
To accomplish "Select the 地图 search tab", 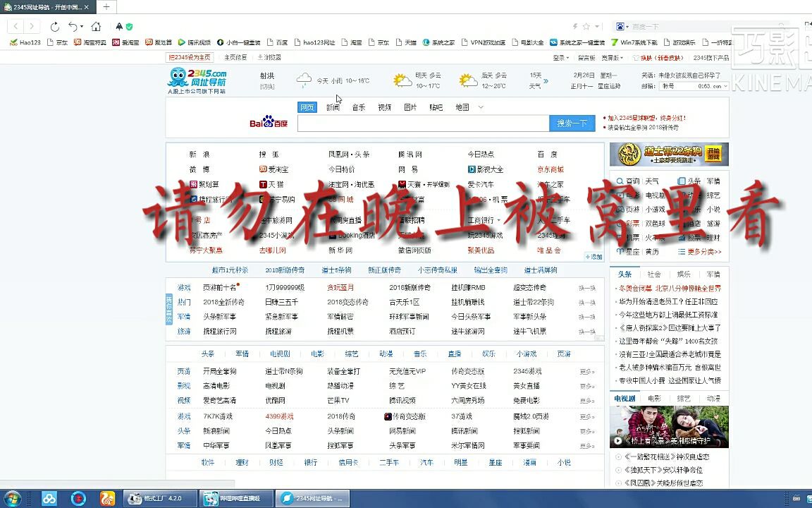I will point(462,107).
